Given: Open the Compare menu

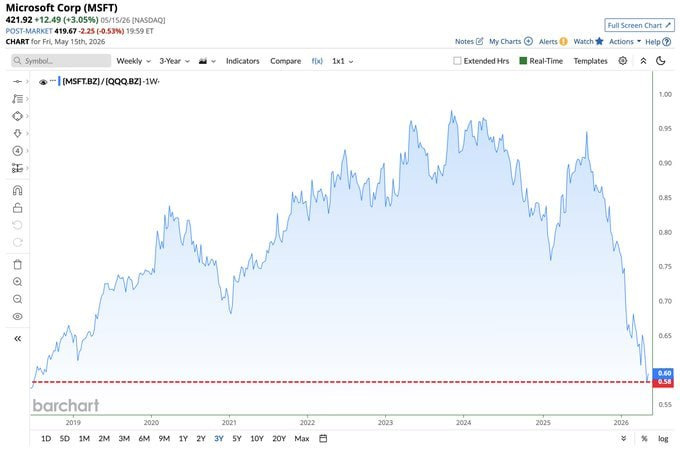Looking at the screenshot, I should [285, 61].
